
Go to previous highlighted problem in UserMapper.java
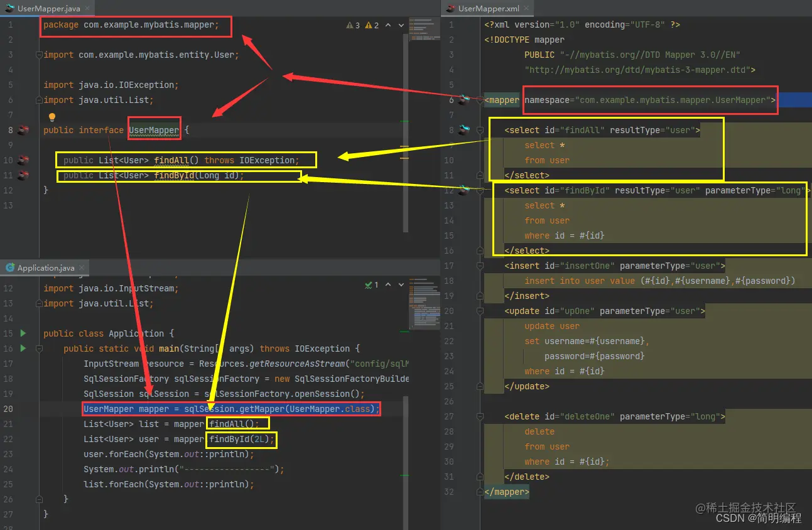(x=388, y=25)
